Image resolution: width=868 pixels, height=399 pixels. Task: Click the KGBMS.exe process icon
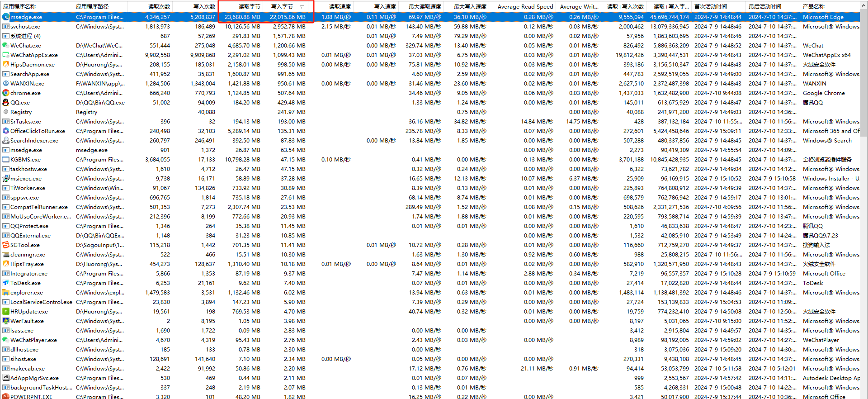pos(6,159)
